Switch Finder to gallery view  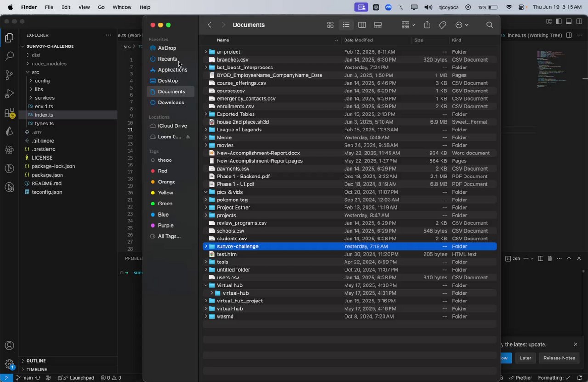click(378, 25)
